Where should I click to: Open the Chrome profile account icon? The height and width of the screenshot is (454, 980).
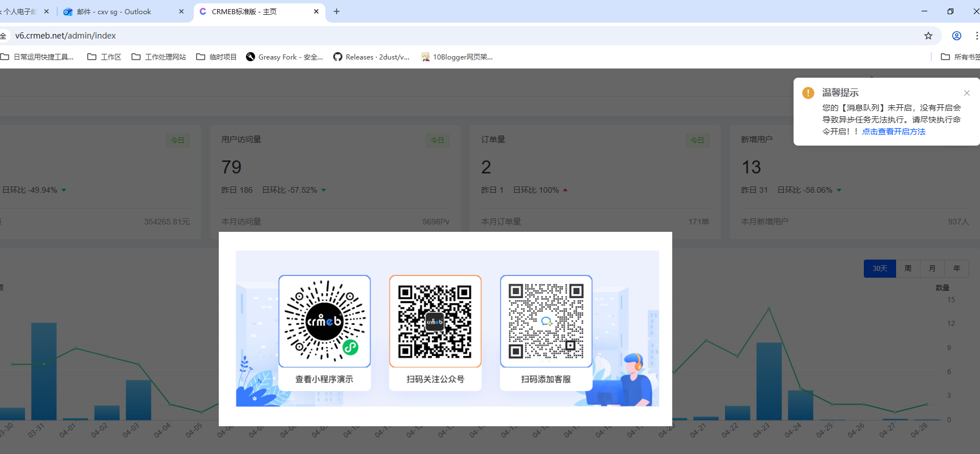pos(957,36)
